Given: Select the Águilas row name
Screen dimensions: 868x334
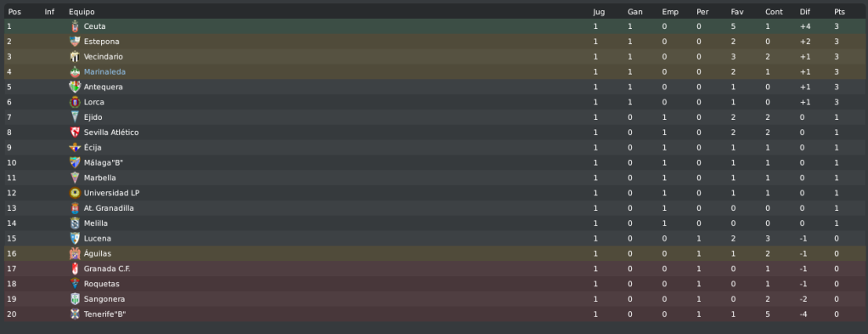Looking at the screenshot, I should tap(98, 253).
